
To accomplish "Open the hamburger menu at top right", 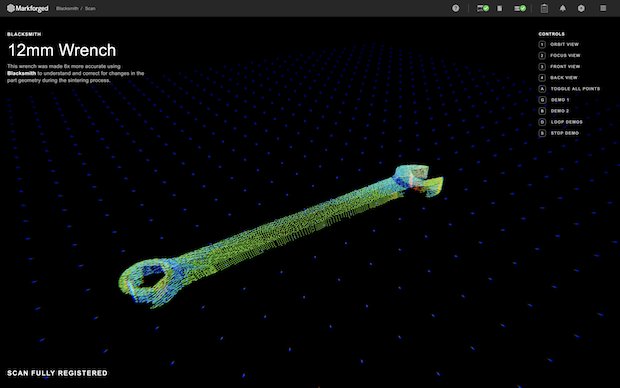I will [x=603, y=8].
